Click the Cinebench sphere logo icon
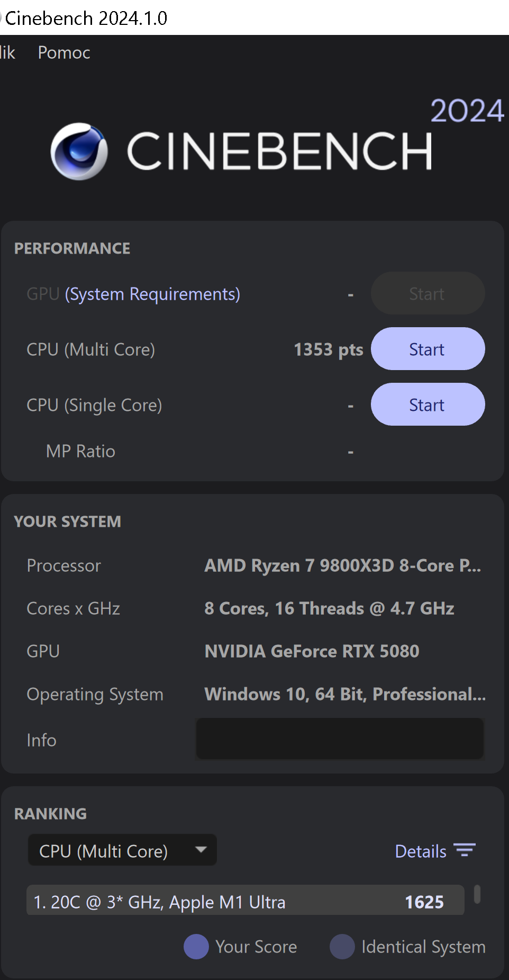 point(79,151)
